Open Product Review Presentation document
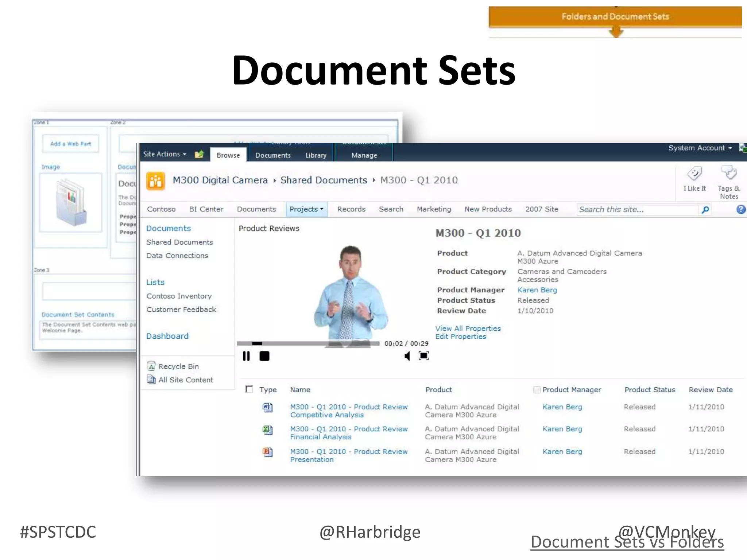 [349, 456]
